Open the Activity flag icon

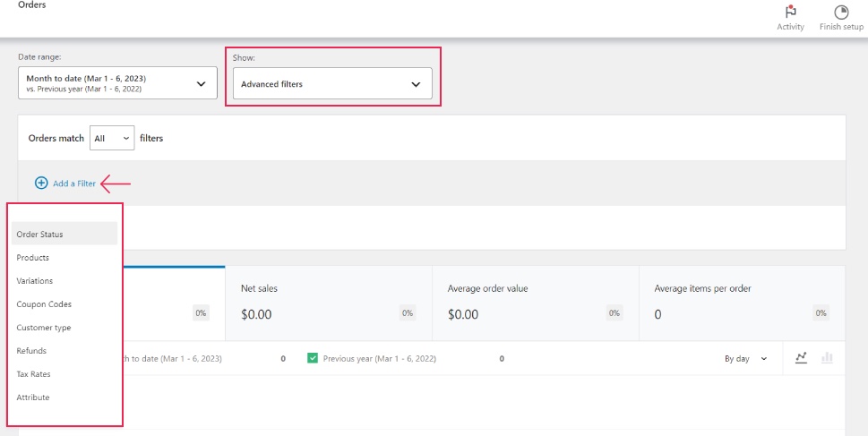(790, 13)
